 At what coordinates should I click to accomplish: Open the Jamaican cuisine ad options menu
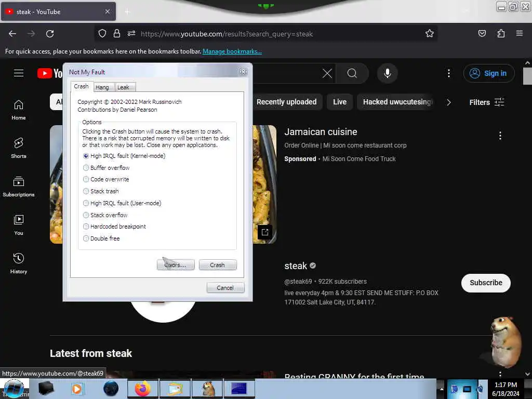pos(500,136)
